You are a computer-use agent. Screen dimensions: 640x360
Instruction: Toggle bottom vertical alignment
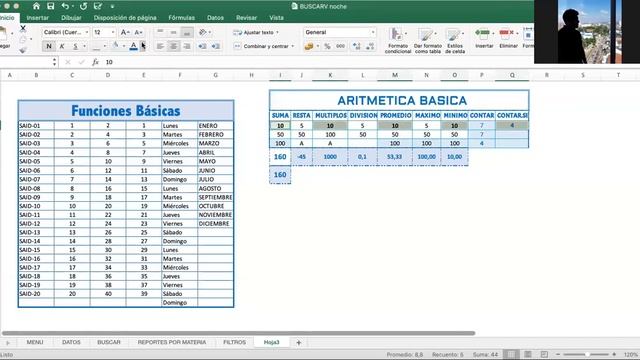click(x=187, y=32)
